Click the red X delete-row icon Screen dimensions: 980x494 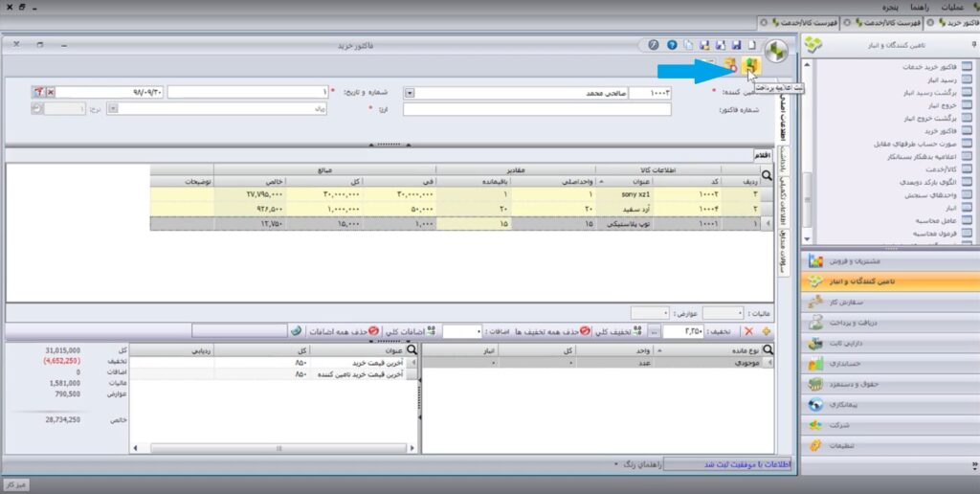click(x=748, y=331)
